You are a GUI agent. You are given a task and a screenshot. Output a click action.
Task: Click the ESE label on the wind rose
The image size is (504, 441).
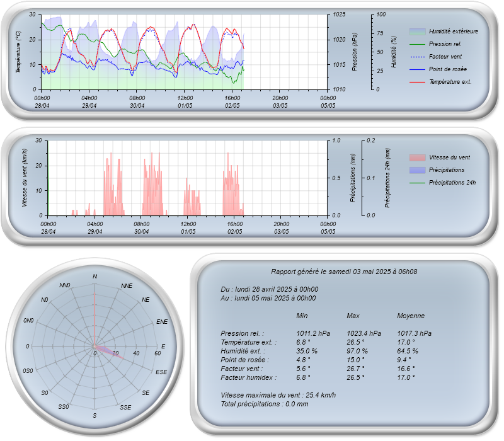[161, 372]
